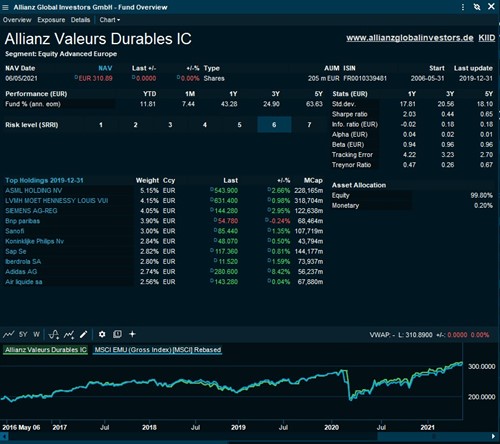Viewport: 500px width, 444px height.
Task: Open LVMH MOET HENNESSY LOUIS VUI holding
Action: [x=56, y=201]
